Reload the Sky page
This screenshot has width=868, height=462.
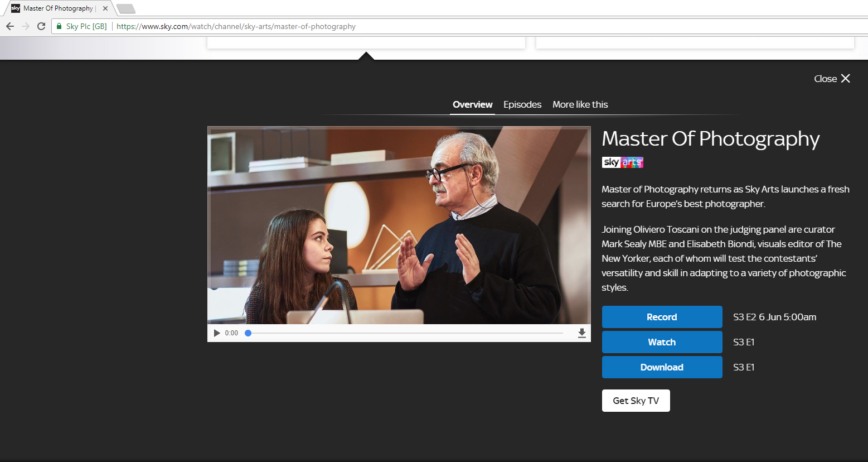tap(41, 26)
